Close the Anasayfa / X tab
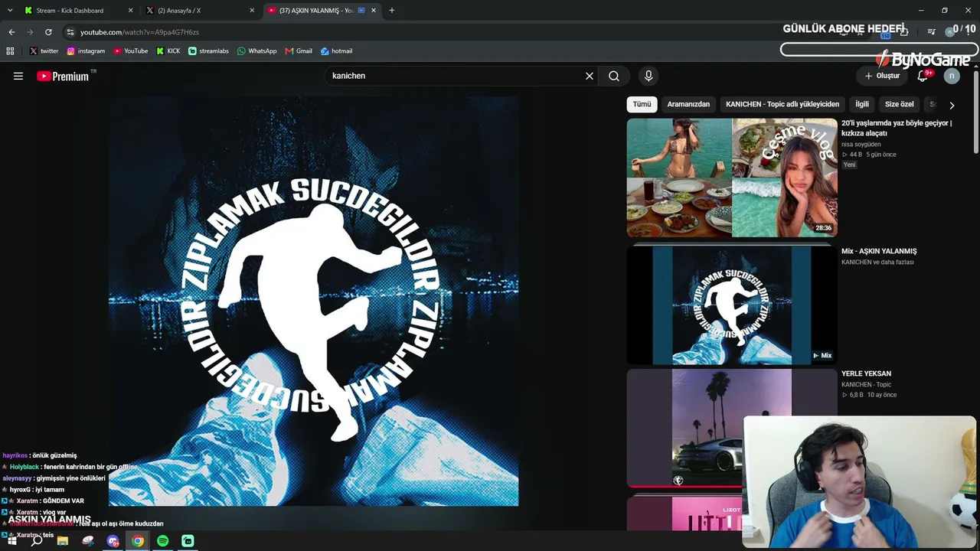This screenshot has height=551, width=980. tap(252, 11)
